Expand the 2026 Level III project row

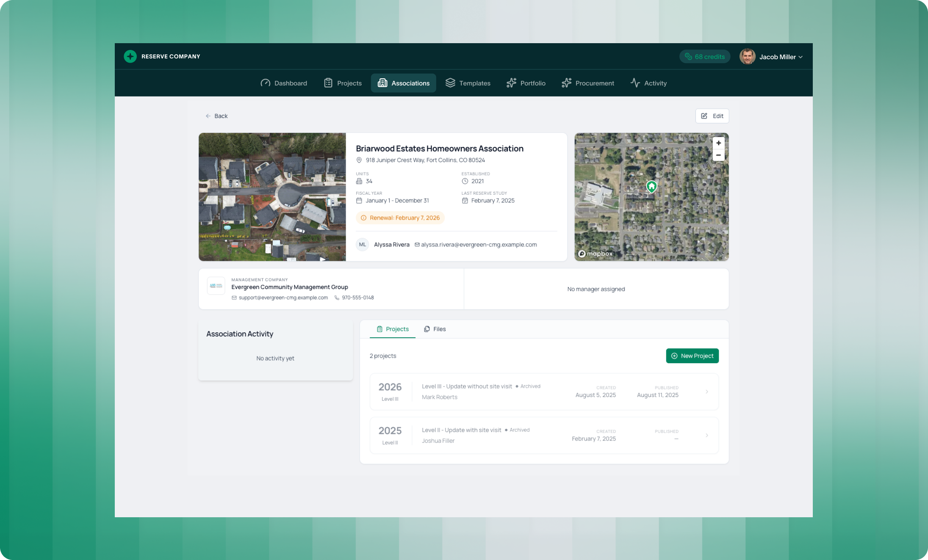click(706, 392)
